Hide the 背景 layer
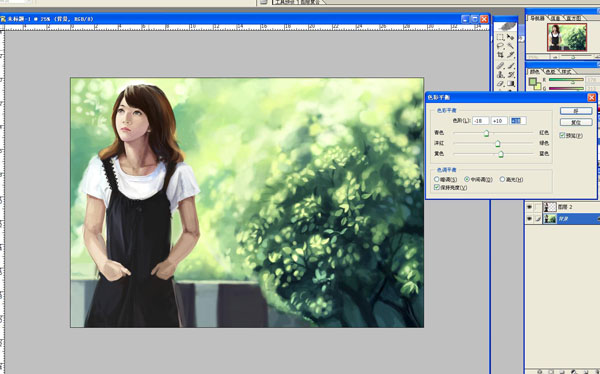The width and height of the screenshot is (600, 374). click(x=529, y=219)
